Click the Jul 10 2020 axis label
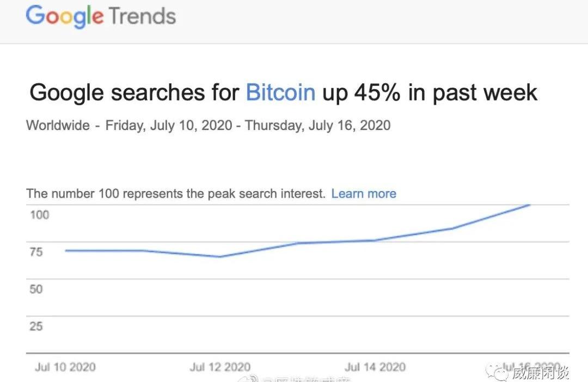The height and width of the screenshot is (382, 588). point(65,367)
